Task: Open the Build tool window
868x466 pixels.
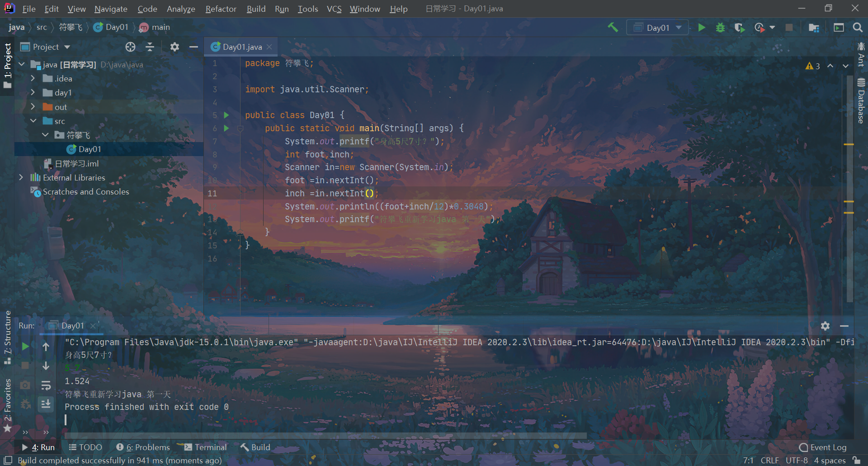Action: pyautogui.click(x=255, y=447)
